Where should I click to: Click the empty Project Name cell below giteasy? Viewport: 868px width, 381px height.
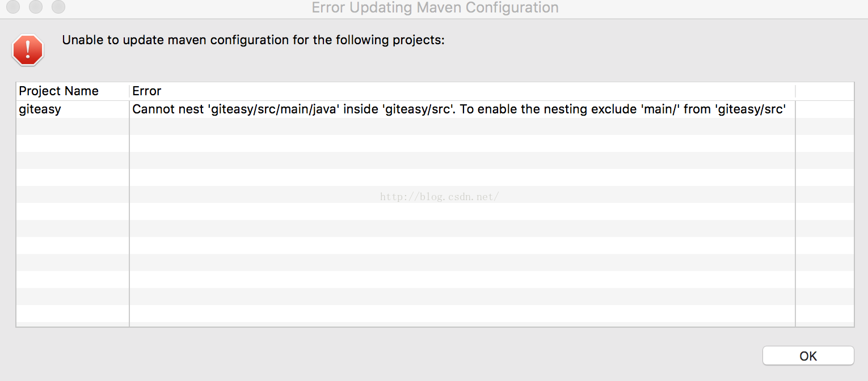coord(73,126)
